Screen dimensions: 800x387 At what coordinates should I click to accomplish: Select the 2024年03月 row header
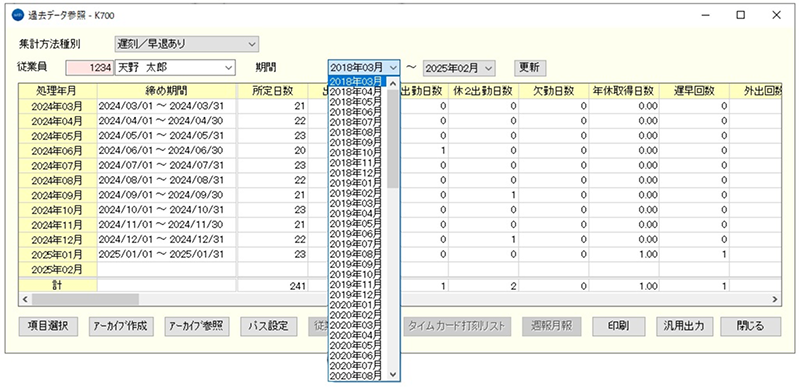click(x=57, y=106)
